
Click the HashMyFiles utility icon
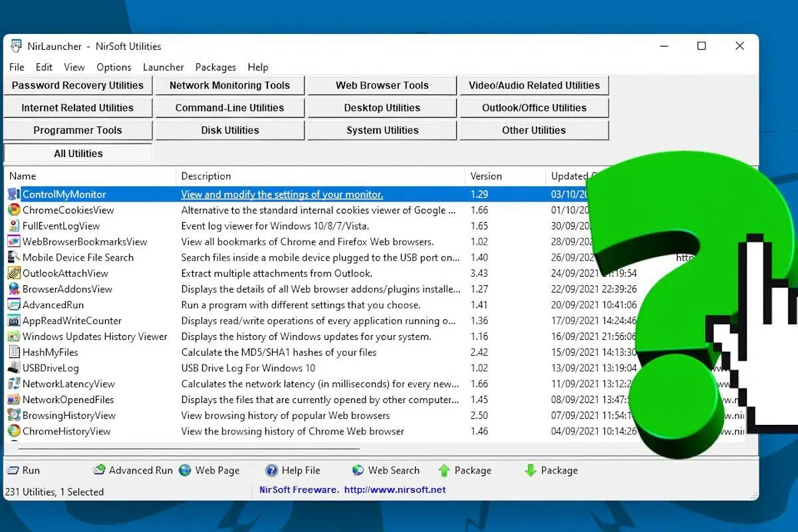point(13,352)
